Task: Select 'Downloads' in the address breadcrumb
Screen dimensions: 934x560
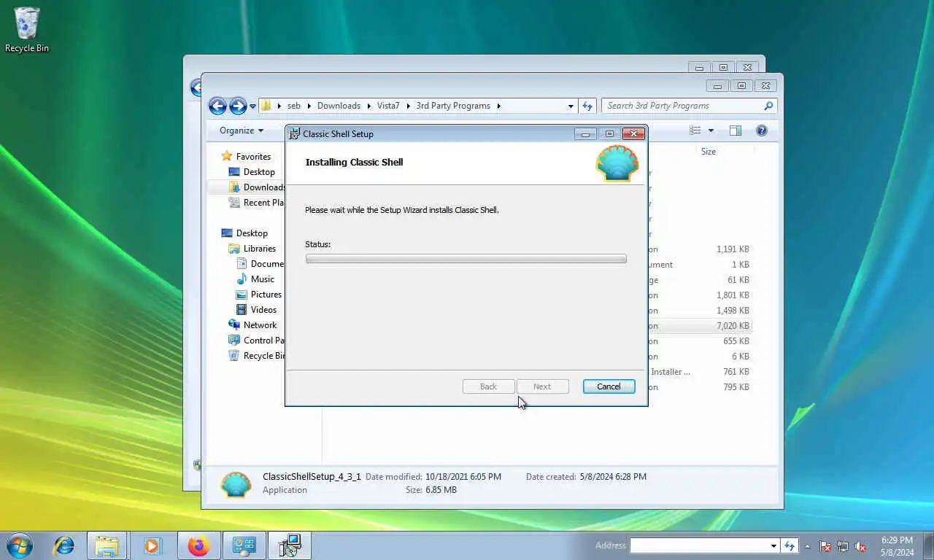Action: click(x=339, y=106)
